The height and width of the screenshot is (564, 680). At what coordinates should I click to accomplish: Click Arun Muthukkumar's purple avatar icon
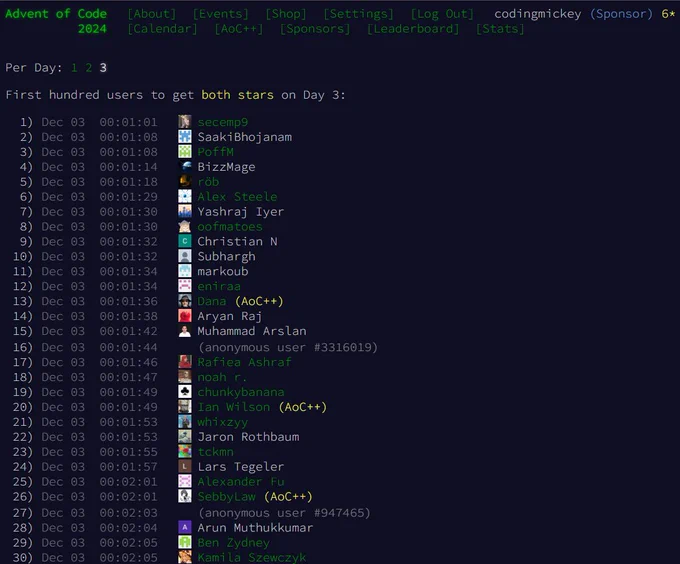click(185, 527)
